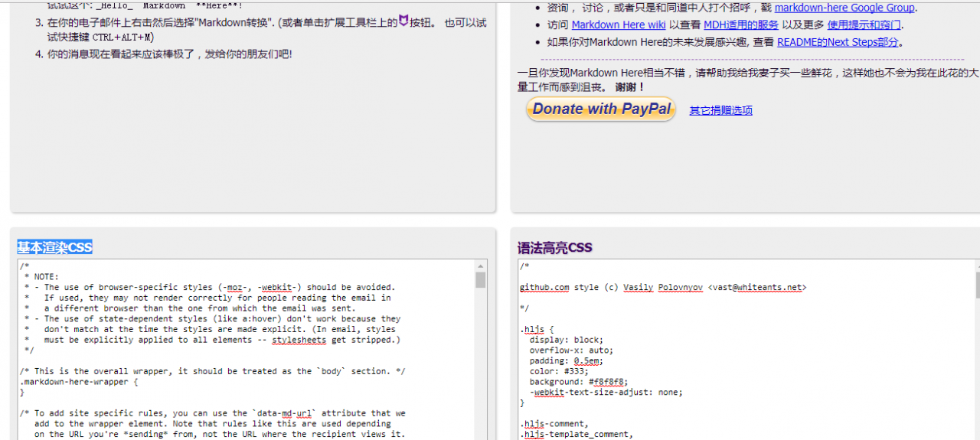The height and width of the screenshot is (440, 980).
Task: Click the 基本渲染CSS textarea scrollbar thumb
Action: point(481,279)
